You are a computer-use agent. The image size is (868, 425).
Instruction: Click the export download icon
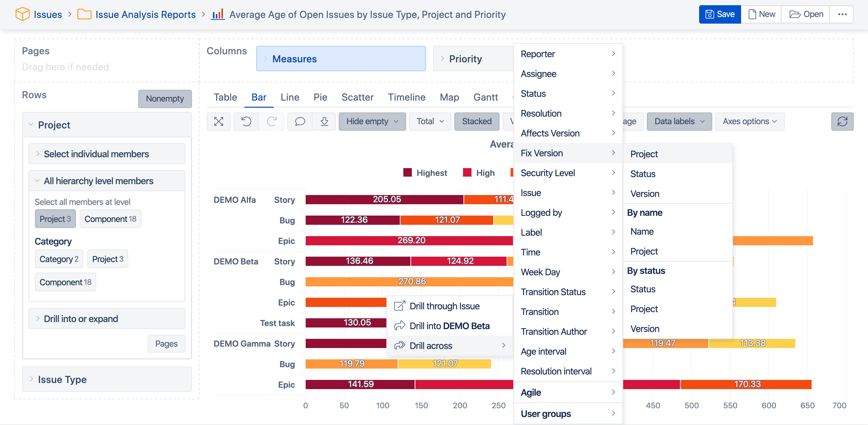(324, 121)
